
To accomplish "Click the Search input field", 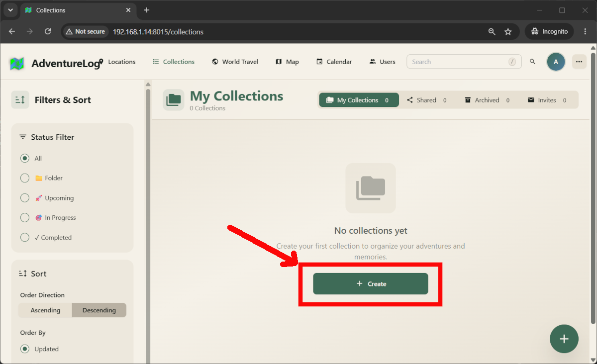I will [464, 62].
